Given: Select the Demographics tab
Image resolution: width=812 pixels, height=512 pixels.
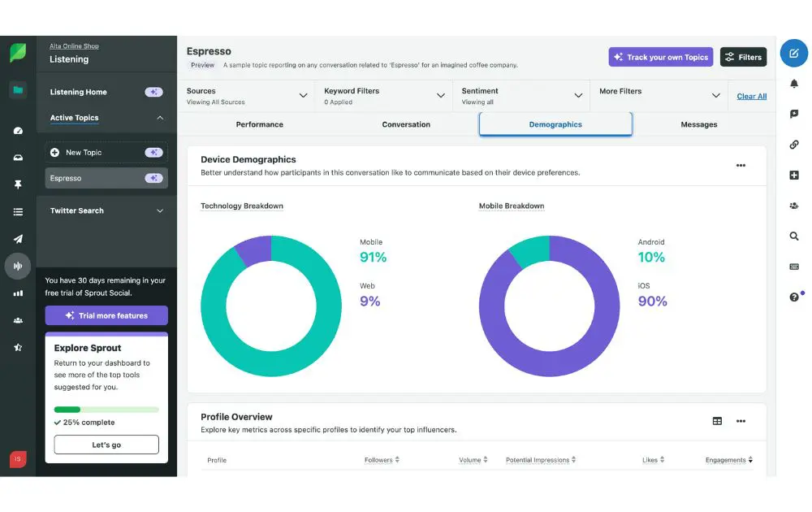Looking at the screenshot, I should pyautogui.click(x=555, y=124).
